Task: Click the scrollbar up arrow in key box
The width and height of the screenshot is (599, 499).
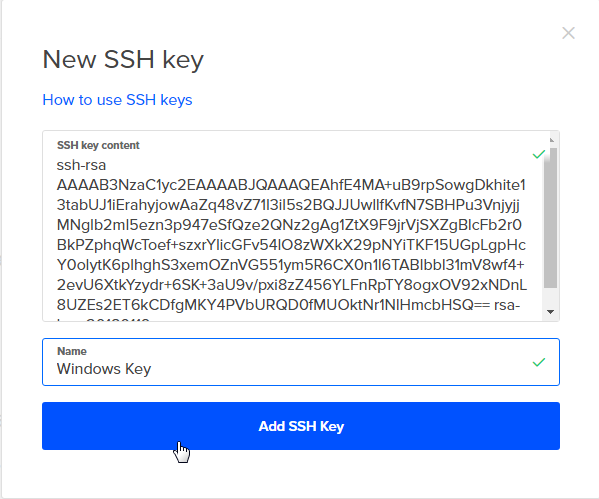Action: tap(551, 141)
